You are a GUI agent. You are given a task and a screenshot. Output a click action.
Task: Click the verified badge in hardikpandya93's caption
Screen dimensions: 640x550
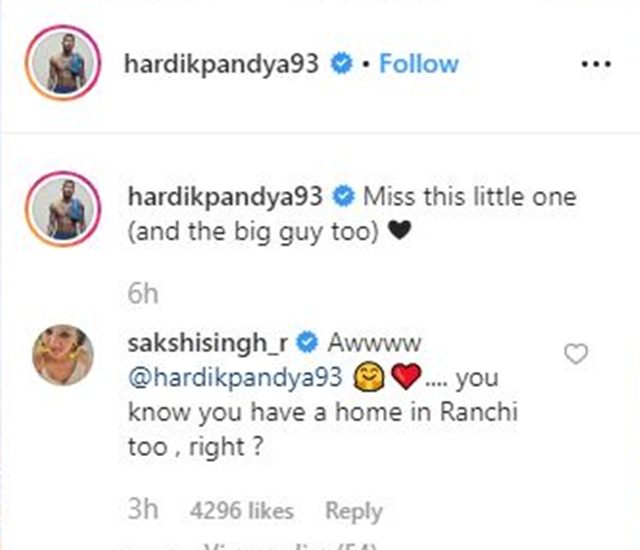(344, 197)
